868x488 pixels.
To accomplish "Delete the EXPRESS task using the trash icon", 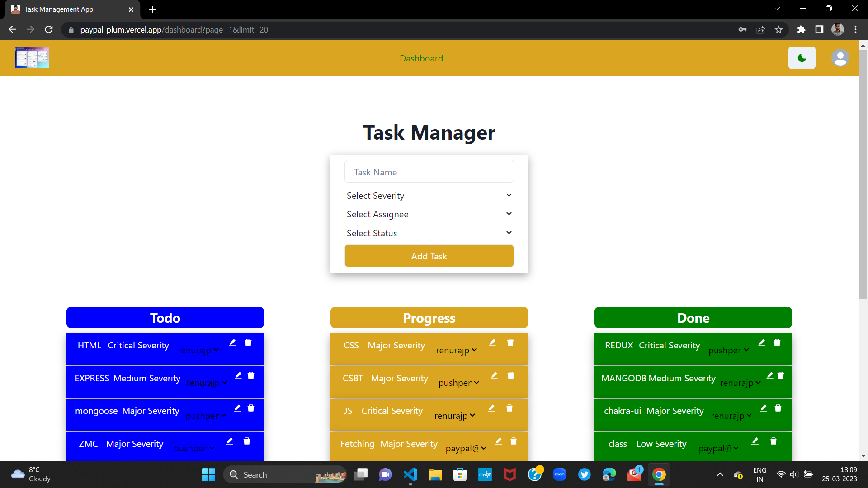I will pos(251,375).
